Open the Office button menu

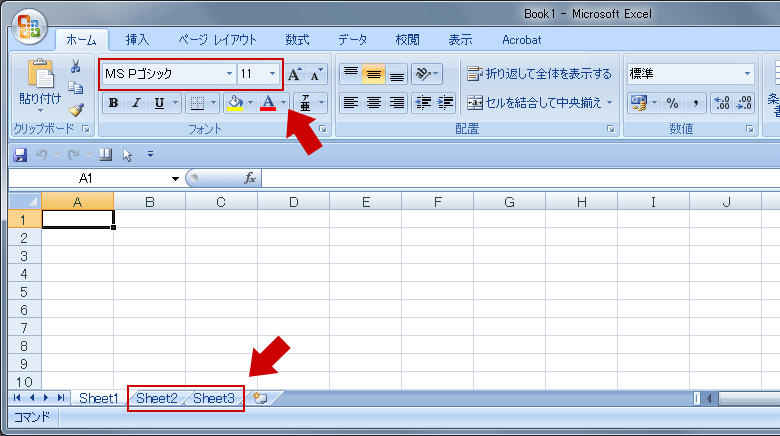(x=29, y=27)
